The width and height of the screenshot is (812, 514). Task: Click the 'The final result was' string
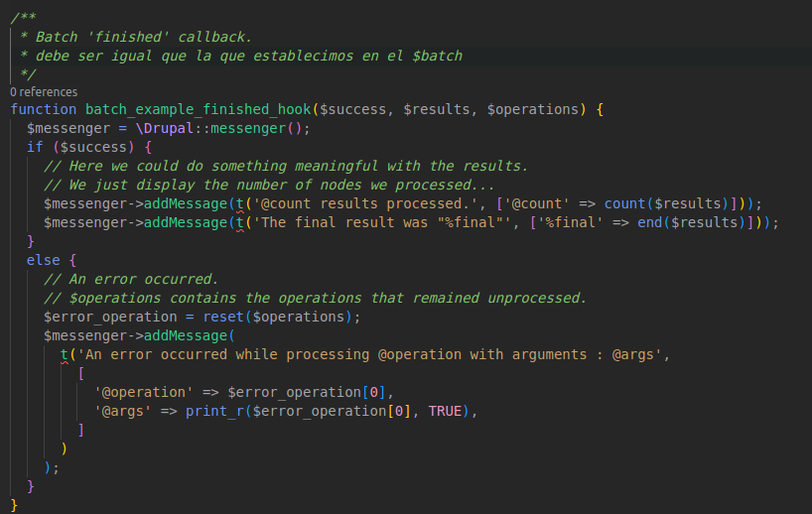(381, 222)
